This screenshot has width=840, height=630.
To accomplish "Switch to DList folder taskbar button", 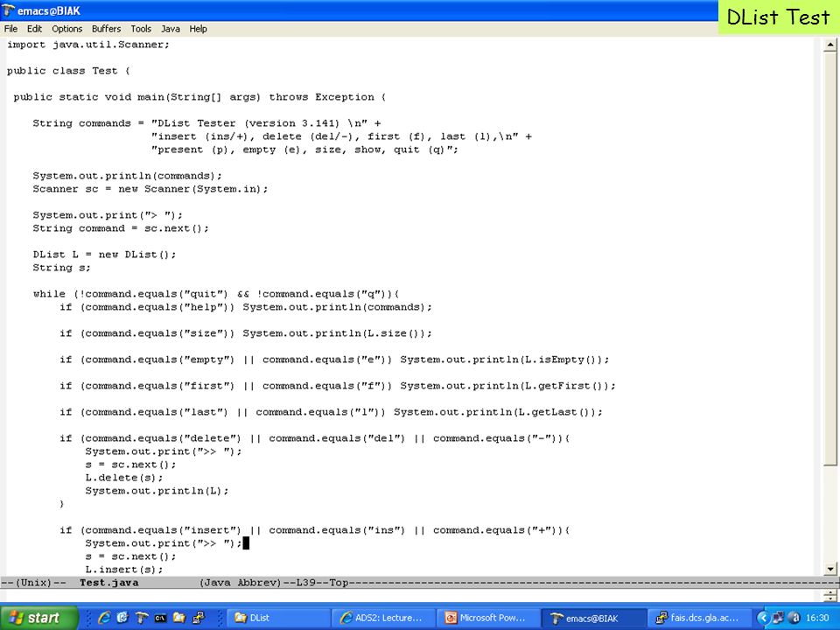I will 278,618.
